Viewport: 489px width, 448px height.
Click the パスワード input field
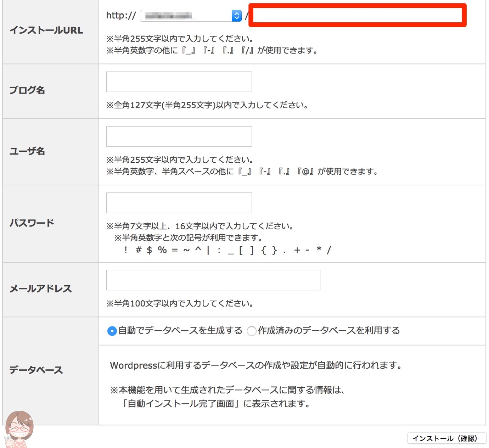pos(179,203)
